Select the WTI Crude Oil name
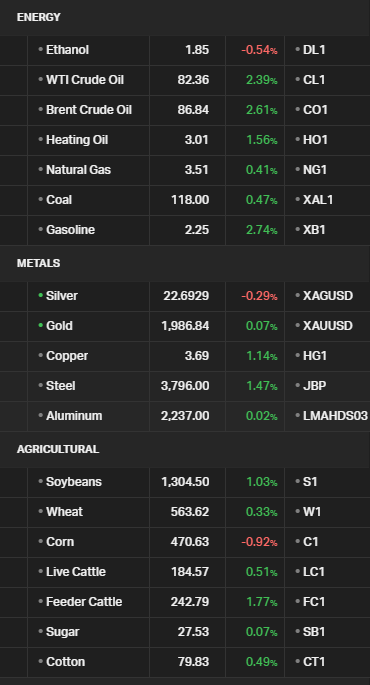The width and height of the screenshot is (370, 685). tap(85, 80)
